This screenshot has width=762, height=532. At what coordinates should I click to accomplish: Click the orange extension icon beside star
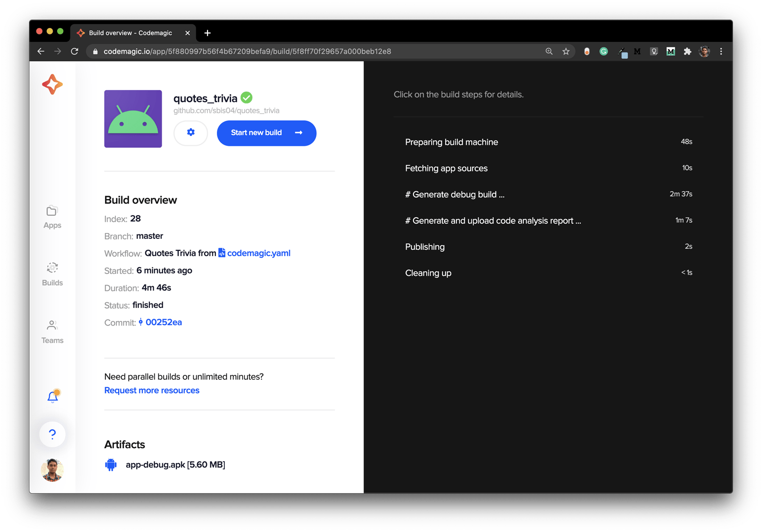click(x=587, y=51)
